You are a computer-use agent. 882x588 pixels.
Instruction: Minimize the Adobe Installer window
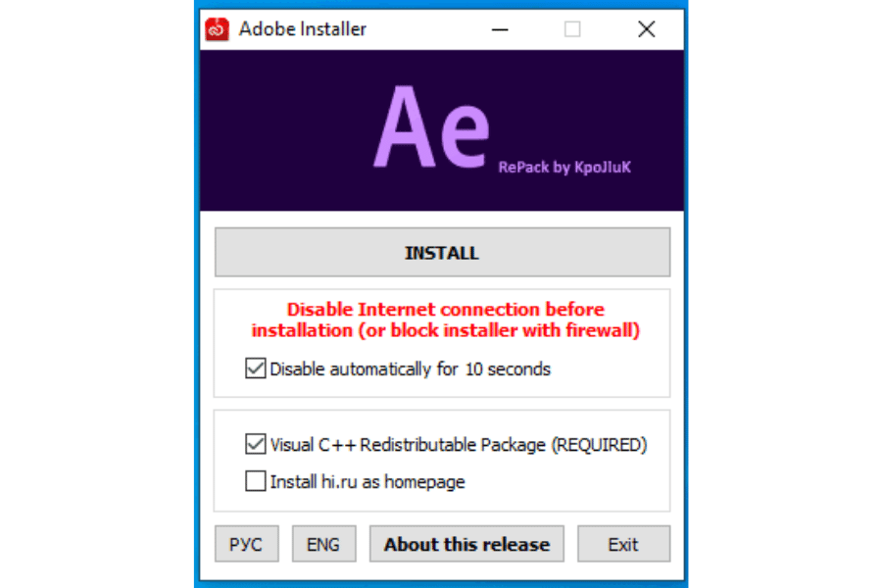[500, 29]
